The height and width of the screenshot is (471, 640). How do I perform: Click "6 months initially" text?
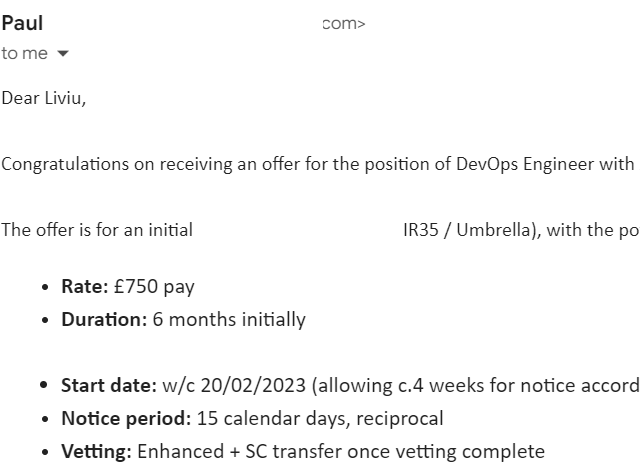click(229, 320)
